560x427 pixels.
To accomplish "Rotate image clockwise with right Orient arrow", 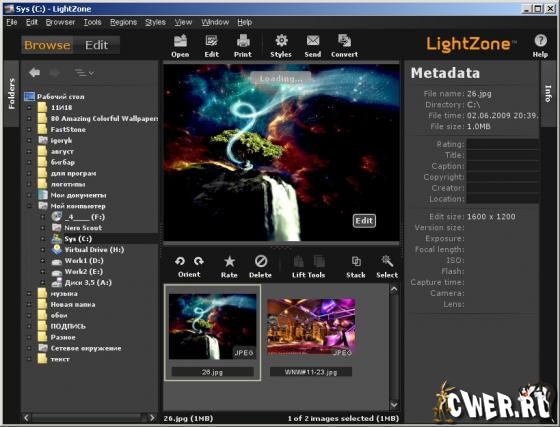I will pyautogui.click(x=199, y=262).
